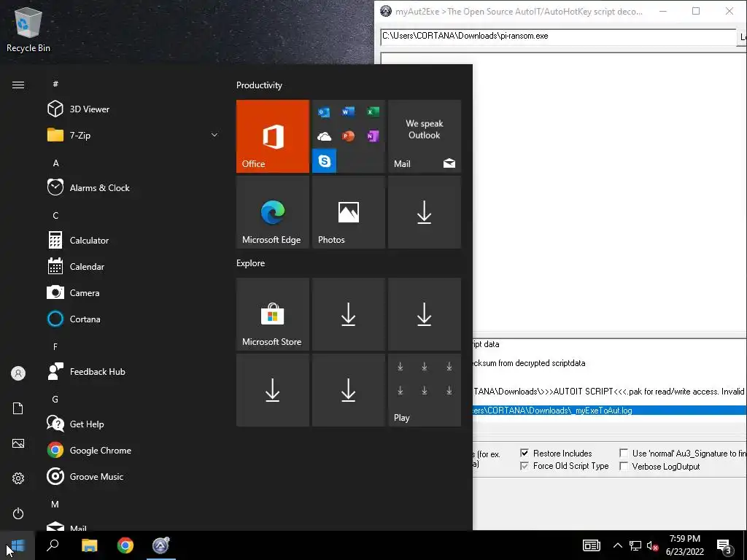Jump to letter group C header
This screenshot has height=560, width=747.
coord(55,215)
